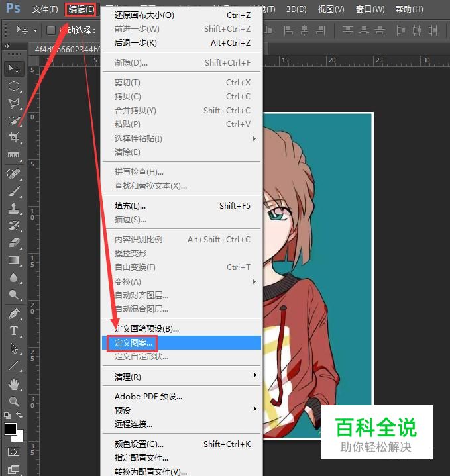450x476 pixels.
Task: Select the Polygonal Lasso tool
Action: [14, 103]
